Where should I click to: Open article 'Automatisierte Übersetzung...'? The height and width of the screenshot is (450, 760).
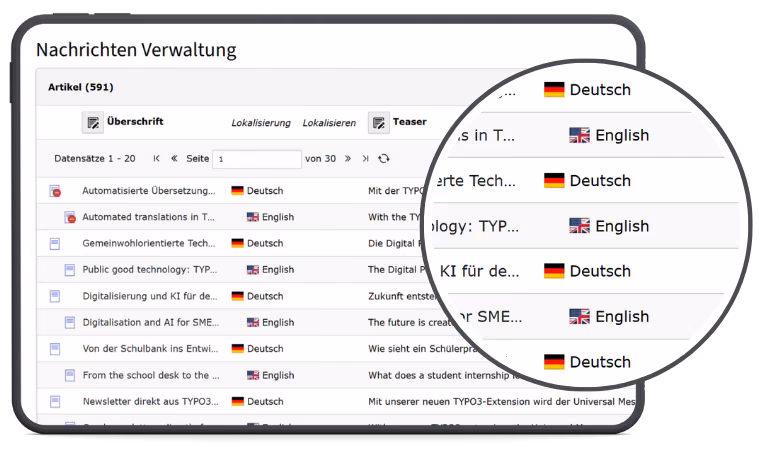pos(149,191)
